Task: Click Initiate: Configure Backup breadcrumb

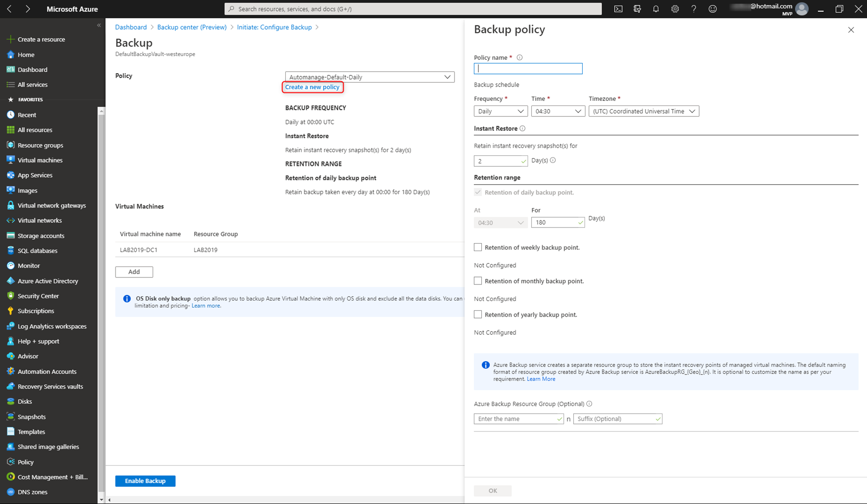Action: [x=274, y=27]
